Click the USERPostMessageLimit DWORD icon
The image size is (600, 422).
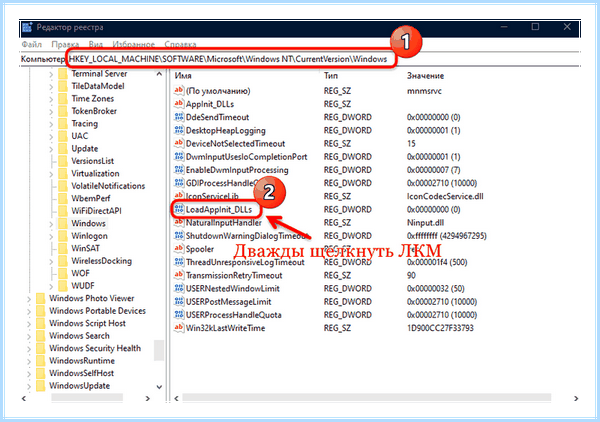179,301
